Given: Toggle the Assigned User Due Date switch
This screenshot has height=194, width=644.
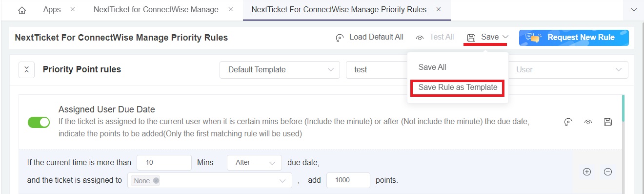Looking at the screenshot, I should (x=39, y=122).
